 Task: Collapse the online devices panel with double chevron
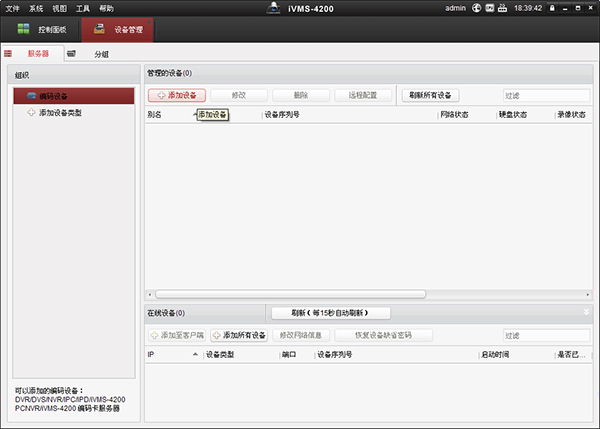(x=587, y=312)
